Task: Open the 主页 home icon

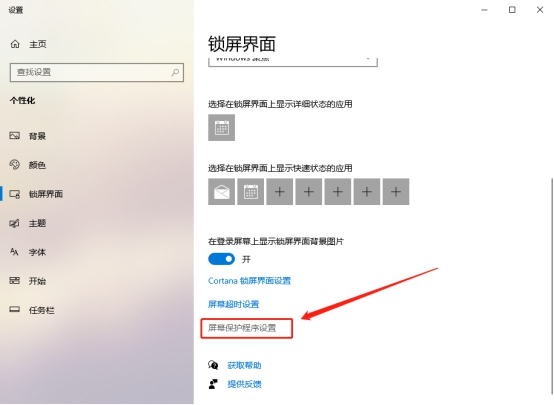Action: coord(15,44)
